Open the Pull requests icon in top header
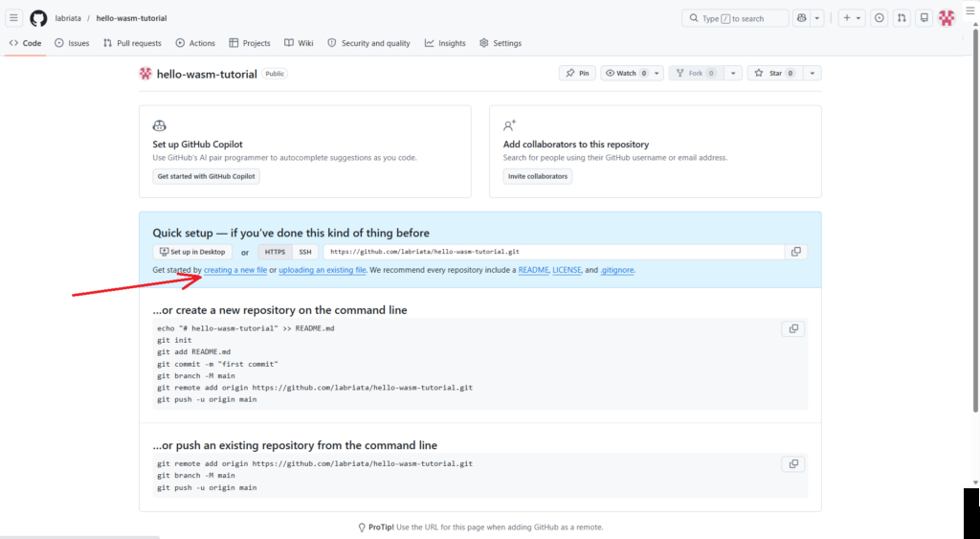This screenshot has width=980, height=539. (x=902, y=18)
